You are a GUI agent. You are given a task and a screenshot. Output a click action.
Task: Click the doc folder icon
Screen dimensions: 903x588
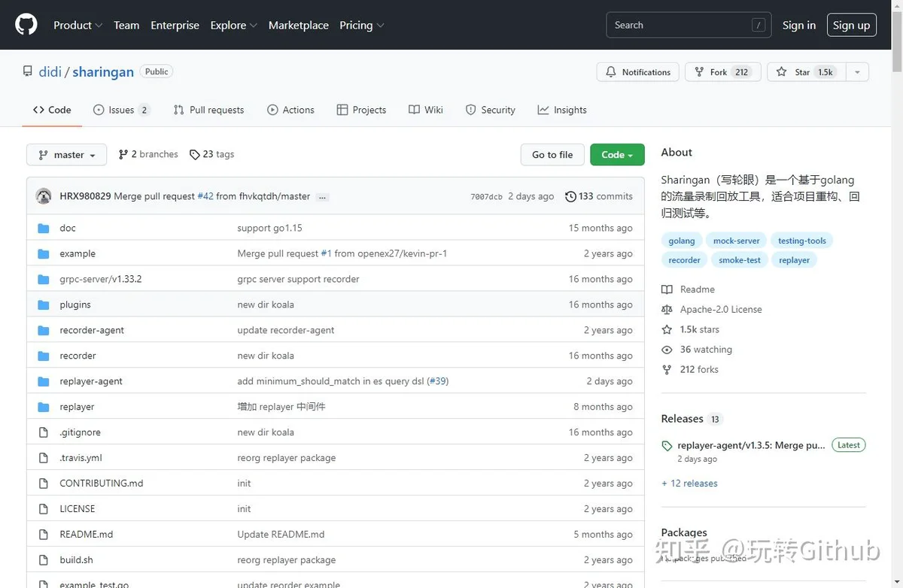(44, 228)
